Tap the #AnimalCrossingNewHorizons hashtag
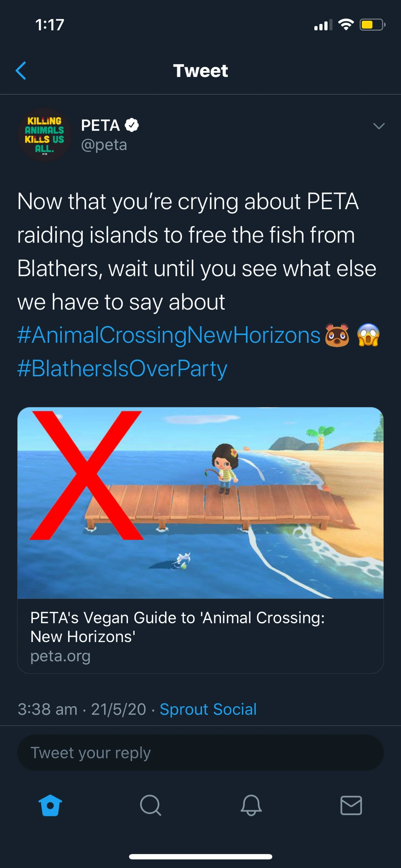Viewport: 401px width, 868px height. pyautogui.click(x=169, y=335)
